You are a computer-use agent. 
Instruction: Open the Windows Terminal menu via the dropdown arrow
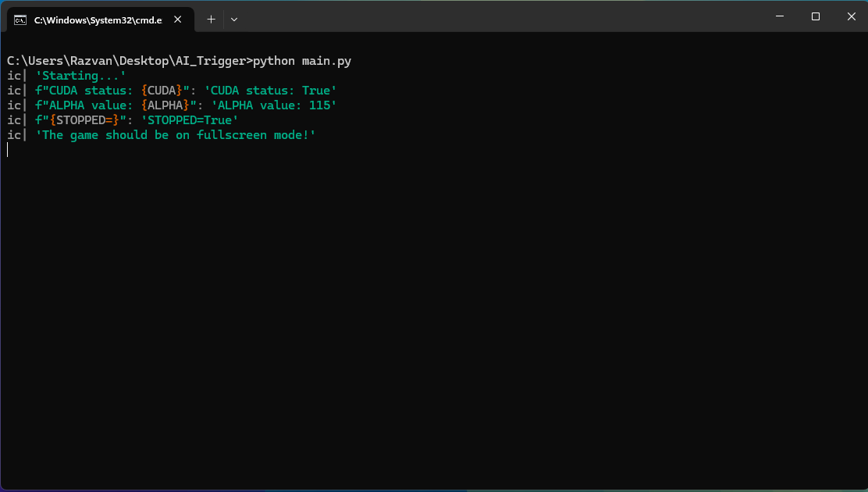[233, 19]
